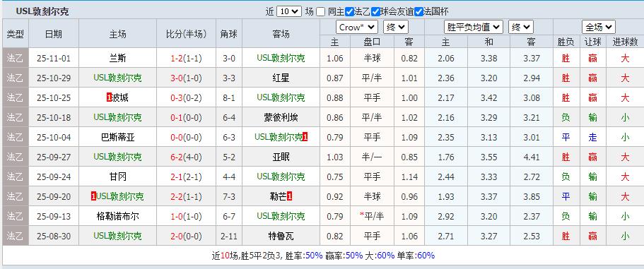Click the 盘口 column header

372,42
